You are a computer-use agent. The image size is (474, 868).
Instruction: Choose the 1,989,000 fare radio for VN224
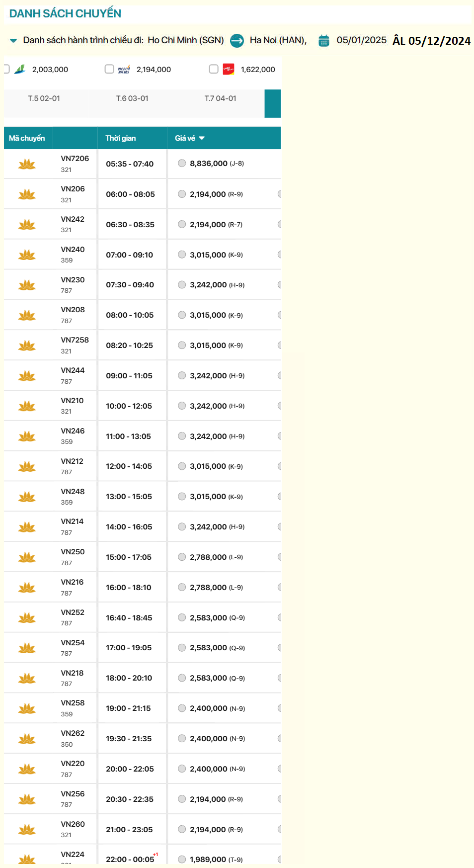click(x=182, y=859)
